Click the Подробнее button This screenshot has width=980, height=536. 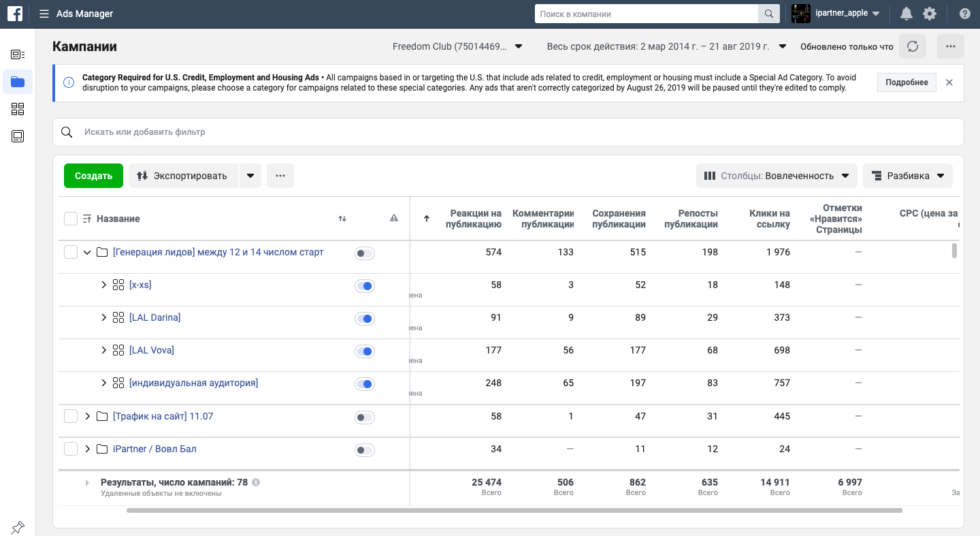[x=906, y=82]
